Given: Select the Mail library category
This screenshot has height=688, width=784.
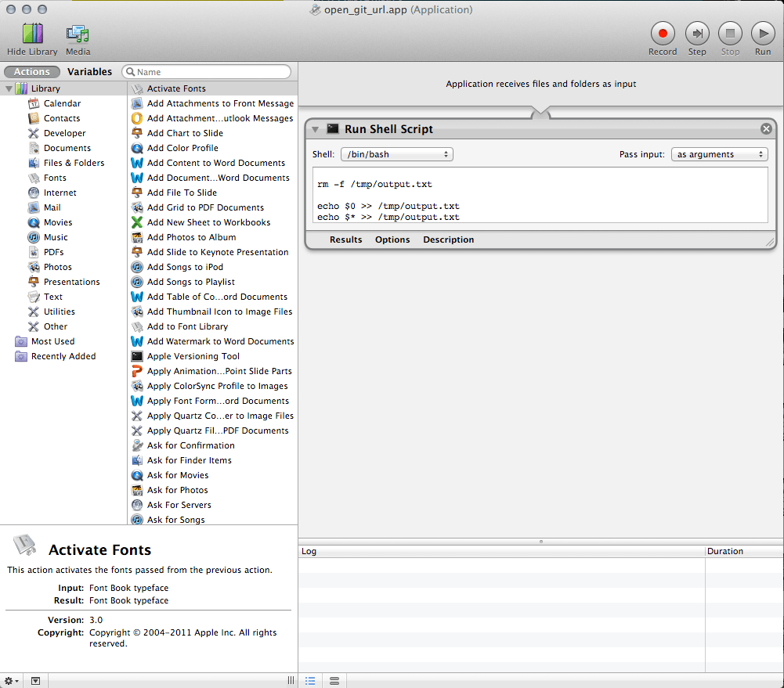Looking at the screenshot, I should click(x=52, y=208).
